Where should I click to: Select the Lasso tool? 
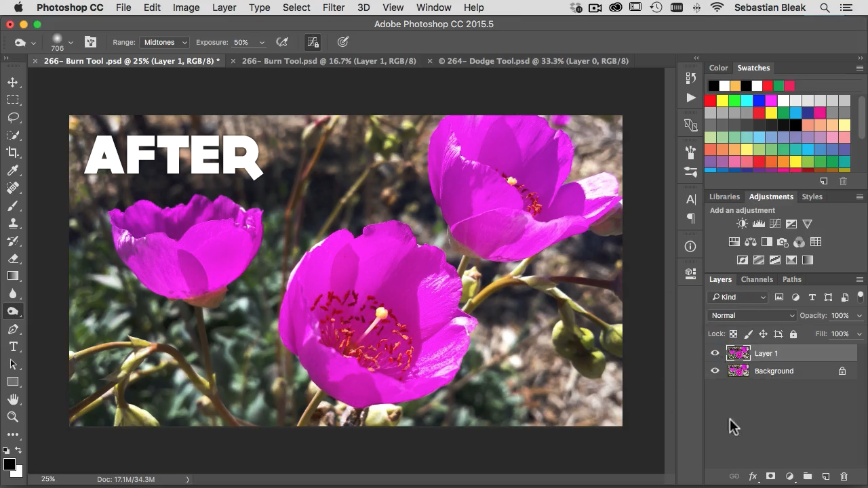13,117
